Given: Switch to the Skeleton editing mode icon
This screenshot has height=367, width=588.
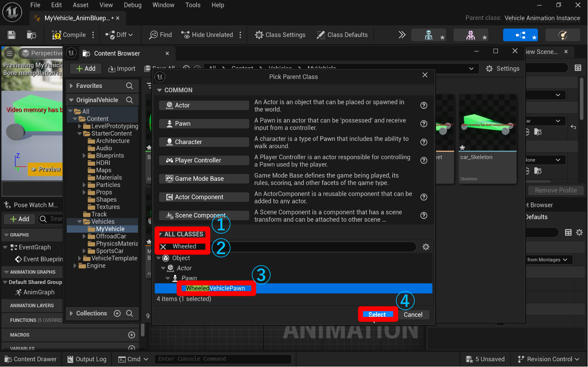Looking at the screenshot, I should (x=429, y=35).
